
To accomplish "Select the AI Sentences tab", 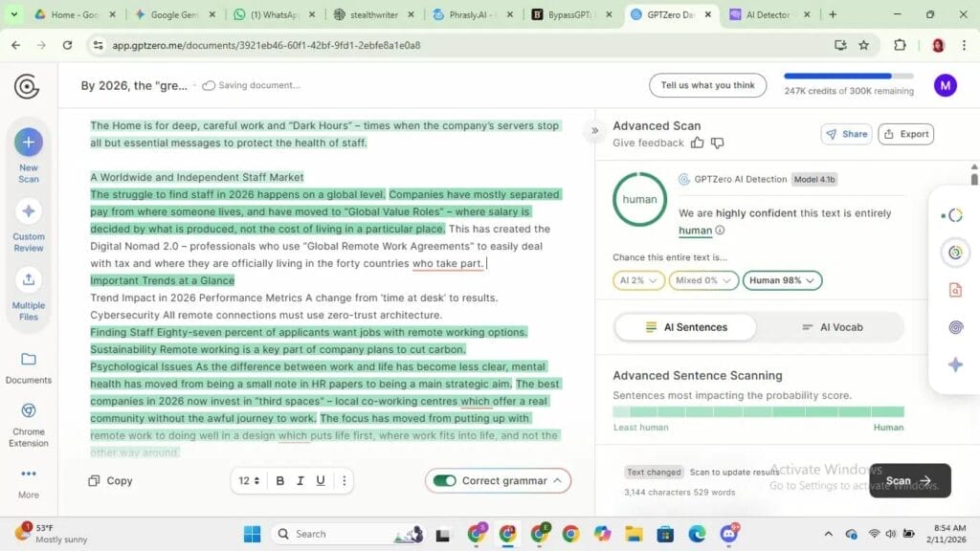I will click(685, 326).
